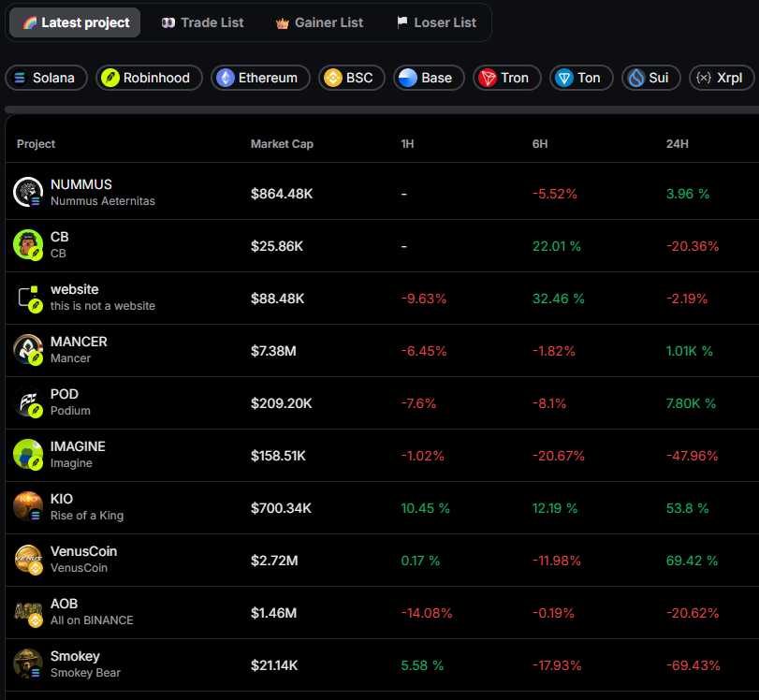Click CB's 6H change 22.01 %

[x=557, y=246]
